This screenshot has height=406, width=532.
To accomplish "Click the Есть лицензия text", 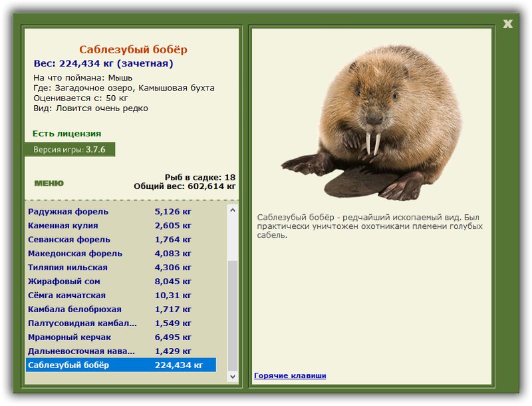I will (67, 133).
